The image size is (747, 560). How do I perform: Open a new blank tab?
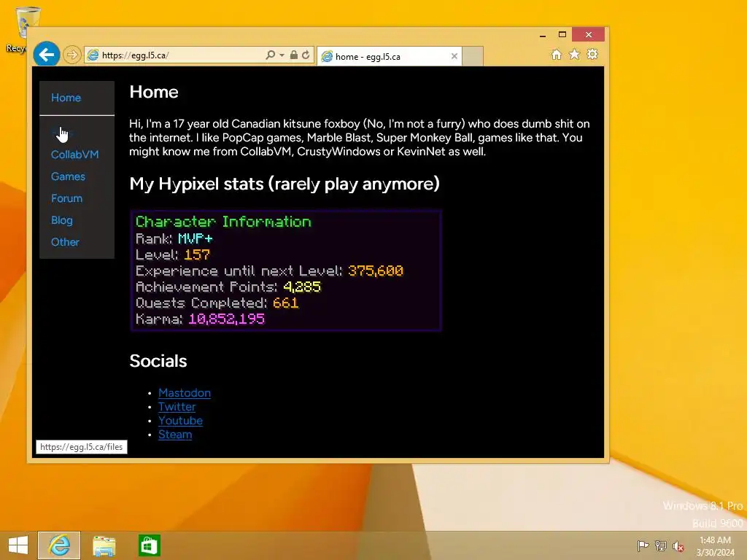(473, 56)
